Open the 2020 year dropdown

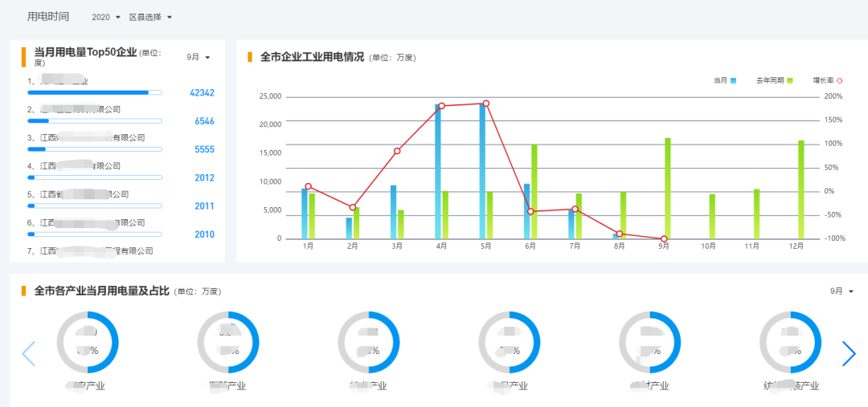pyautogui.click(x=106, y=17)
